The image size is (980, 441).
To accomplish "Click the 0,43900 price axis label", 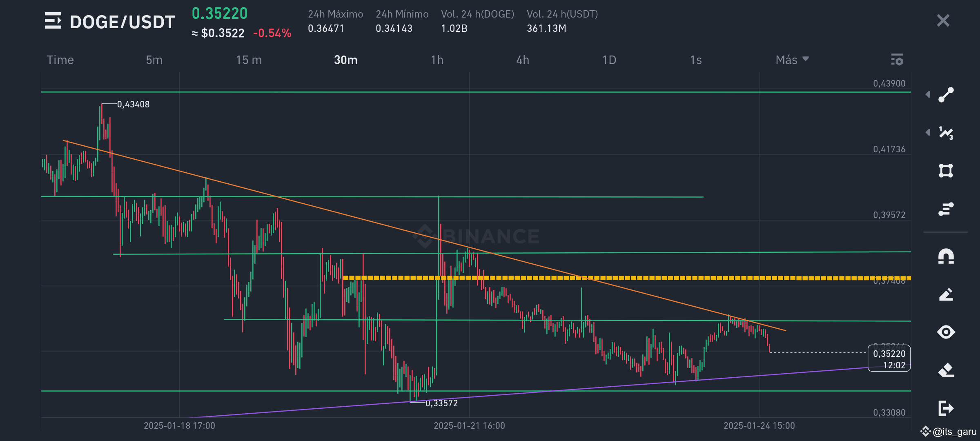I will click(x=889, y=84).
